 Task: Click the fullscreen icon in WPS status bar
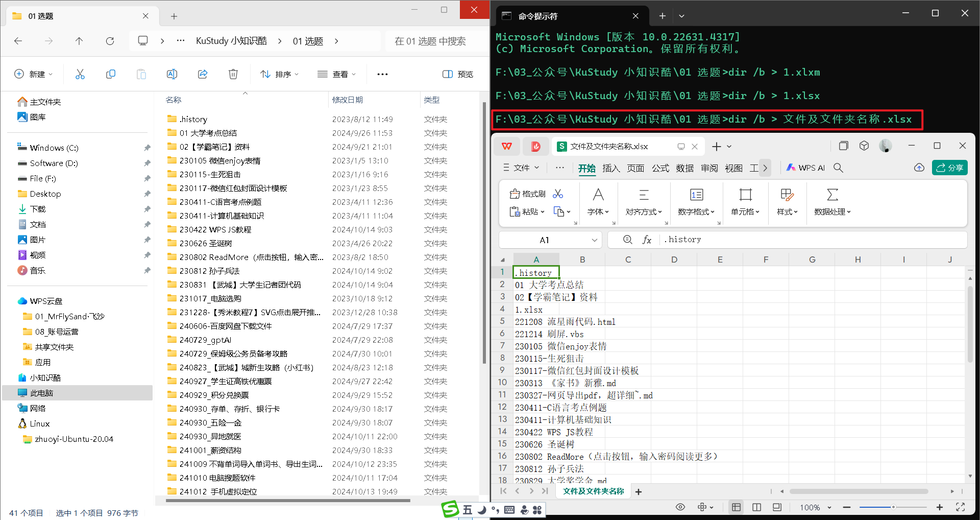pos(960,507)
